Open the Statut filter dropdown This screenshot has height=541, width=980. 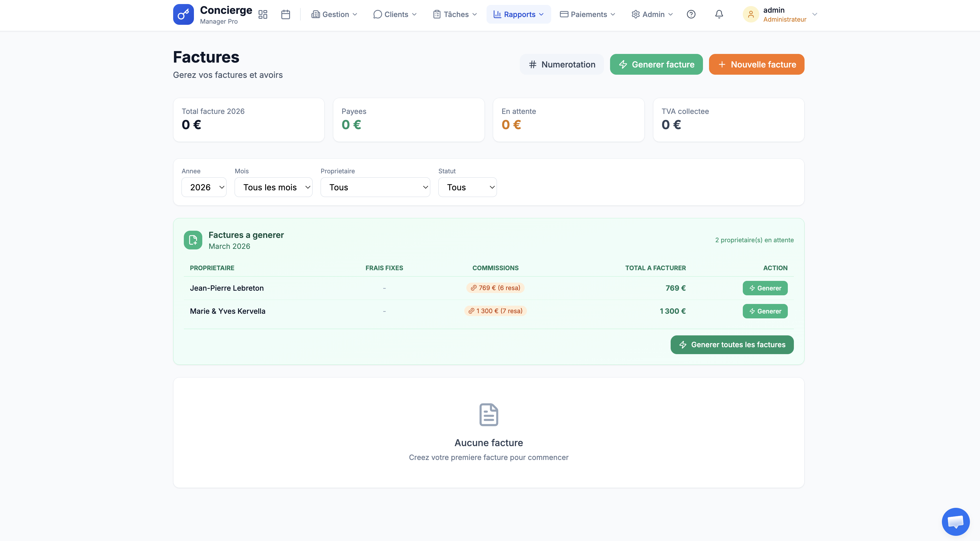click(x=467, y=187)
